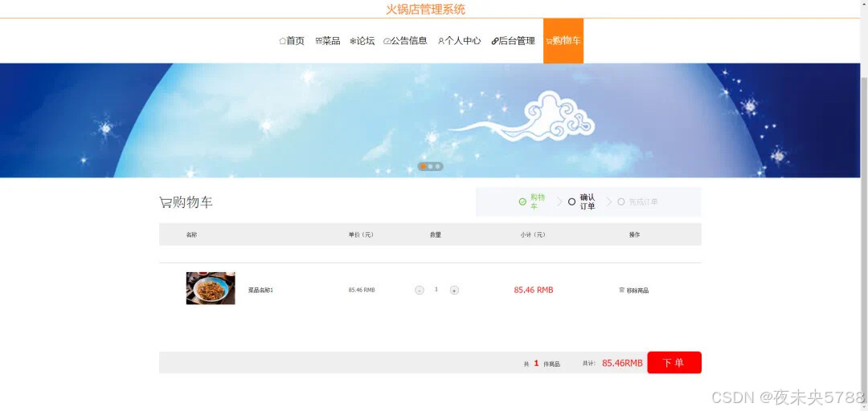Click the green 购物车 progress step

[x=533, y=202]
